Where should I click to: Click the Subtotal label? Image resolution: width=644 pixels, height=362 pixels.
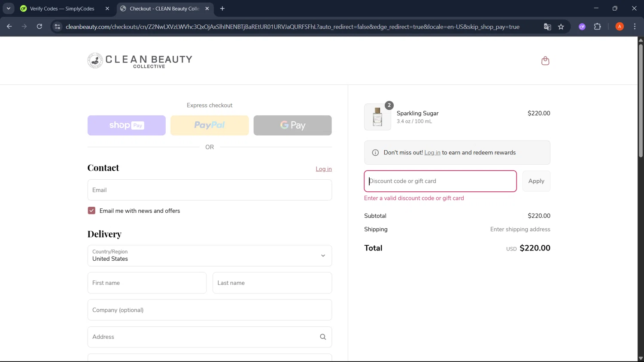click(375, 216)
